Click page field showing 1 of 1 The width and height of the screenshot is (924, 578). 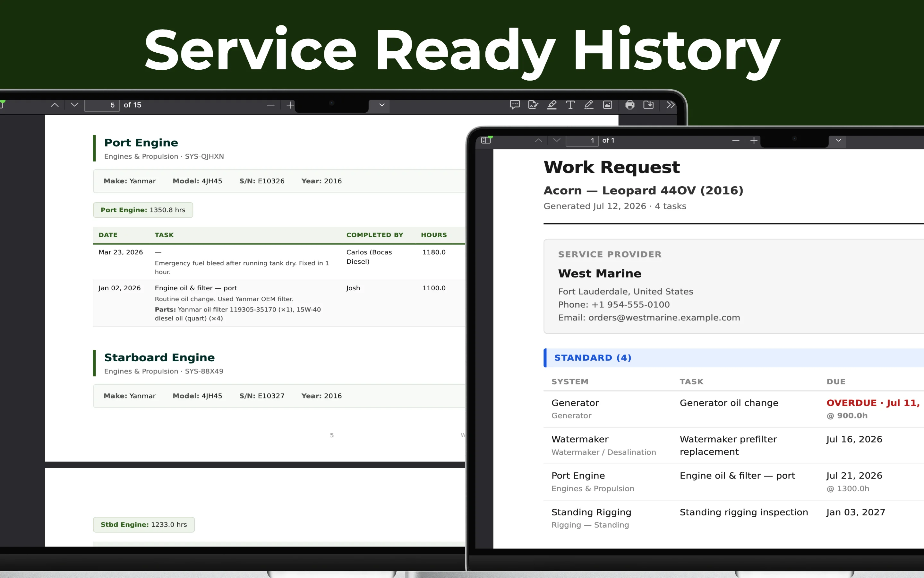[582, 141]
